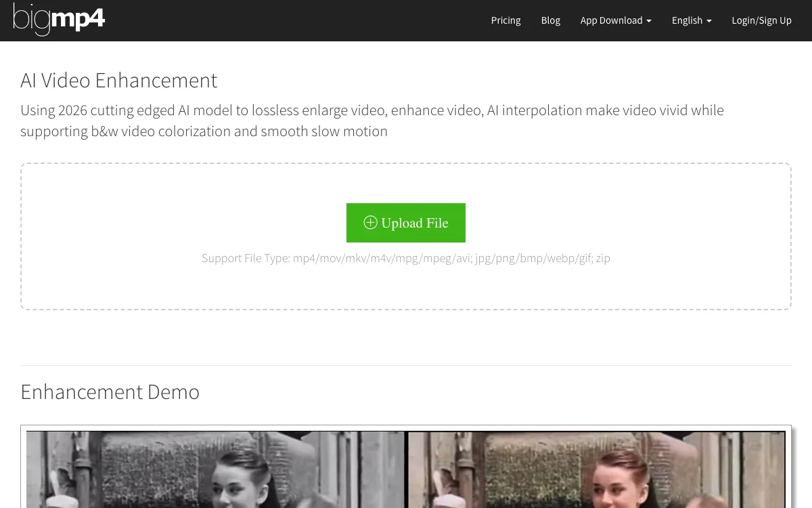Click the dashed file upload drop area

click(x=406, y=236)
